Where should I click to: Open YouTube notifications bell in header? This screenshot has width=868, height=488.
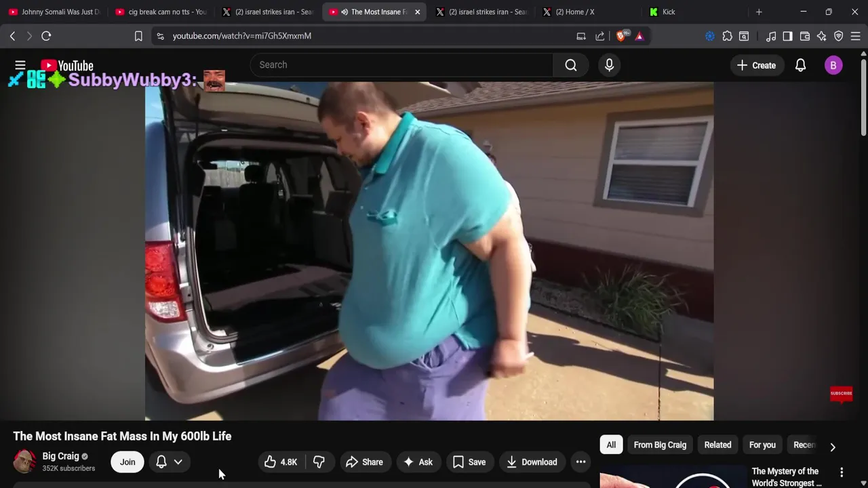800,65
